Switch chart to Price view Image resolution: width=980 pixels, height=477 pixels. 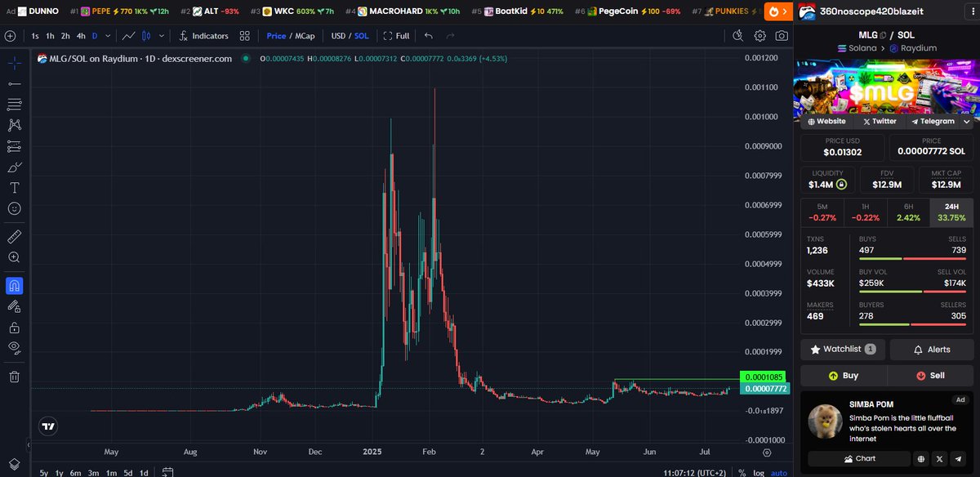[276, 36]
